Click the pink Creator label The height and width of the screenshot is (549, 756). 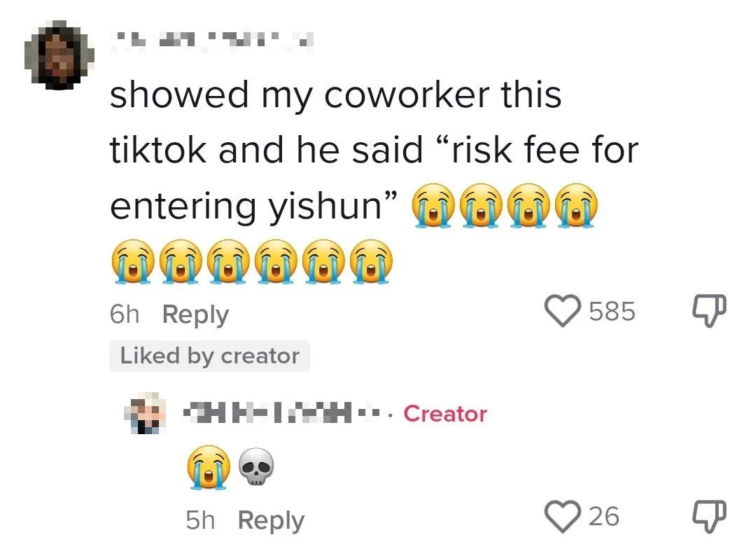[445, 414]
